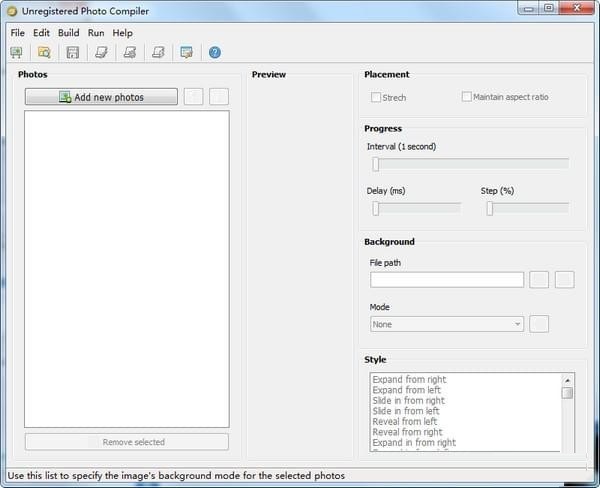Open the Help menu
This screenshot has height=488, width=600.
pos(122,33)
